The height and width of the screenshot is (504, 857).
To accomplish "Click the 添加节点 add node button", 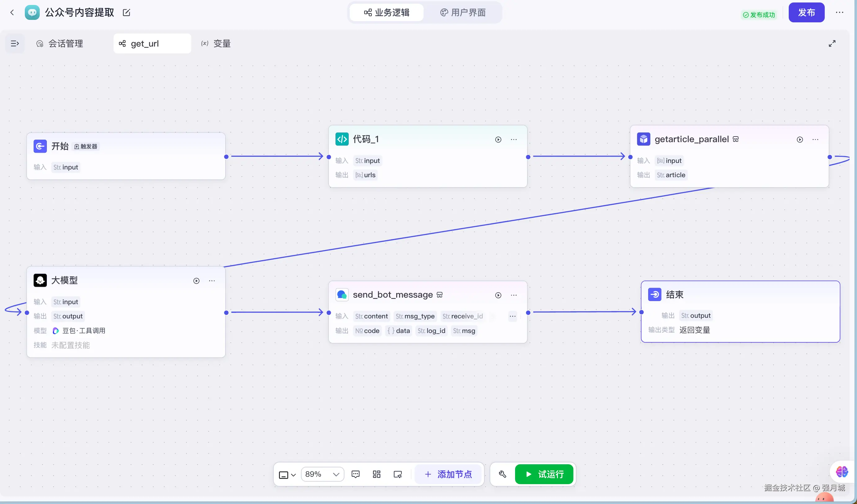I will tap(448, 474).
